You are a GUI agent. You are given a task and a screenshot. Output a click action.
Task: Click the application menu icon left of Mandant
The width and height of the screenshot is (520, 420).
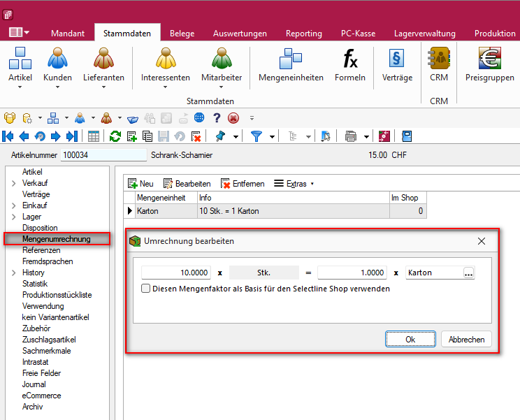(19, 32)
